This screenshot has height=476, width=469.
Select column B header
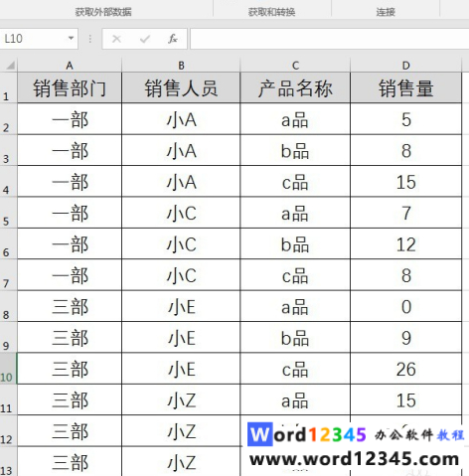click(181, 66)
